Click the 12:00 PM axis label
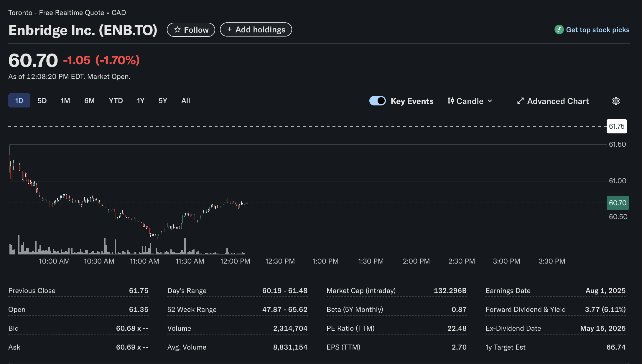The image size is (642, 364). 235,261
